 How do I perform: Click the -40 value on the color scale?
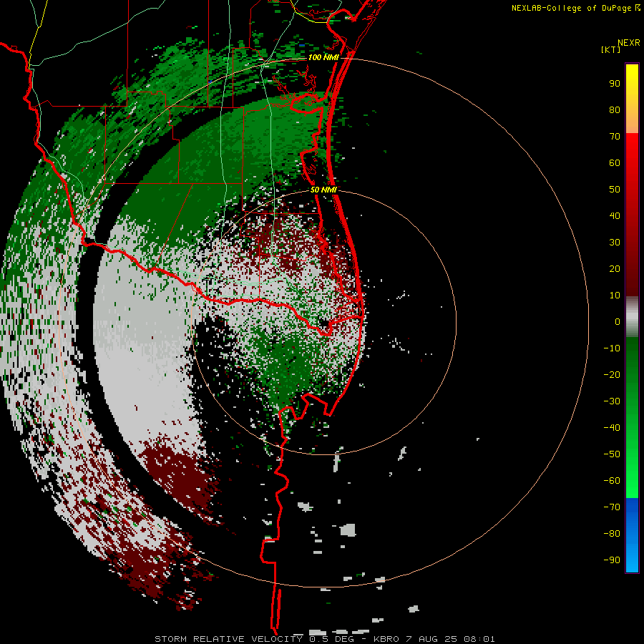[x=612, y=428]
